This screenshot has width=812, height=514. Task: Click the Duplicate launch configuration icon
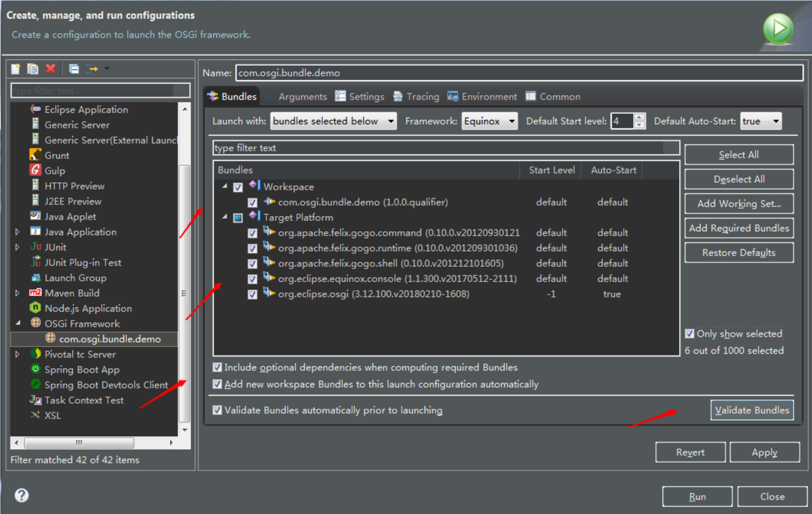tap(33, 69)
